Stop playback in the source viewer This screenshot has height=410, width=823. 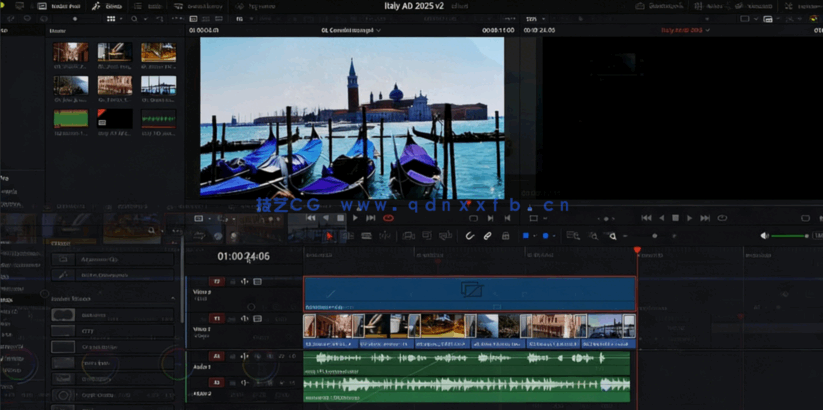[x=341, y=218]
